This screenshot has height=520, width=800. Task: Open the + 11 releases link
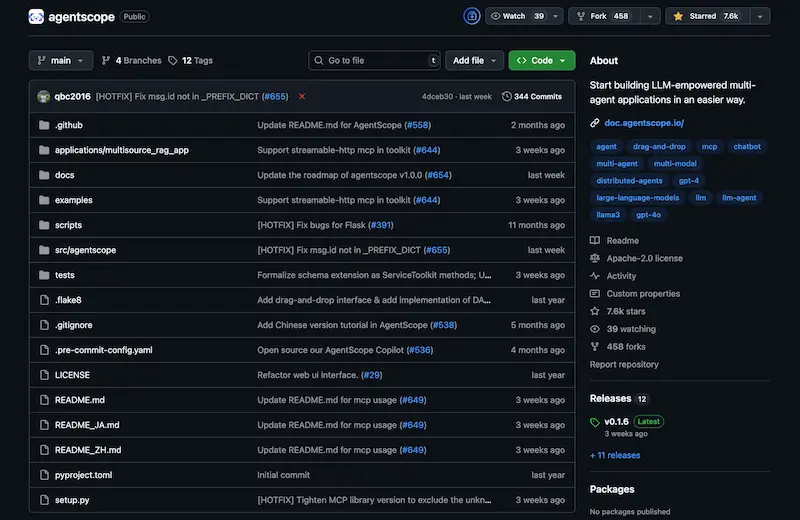tap(615, 455)
